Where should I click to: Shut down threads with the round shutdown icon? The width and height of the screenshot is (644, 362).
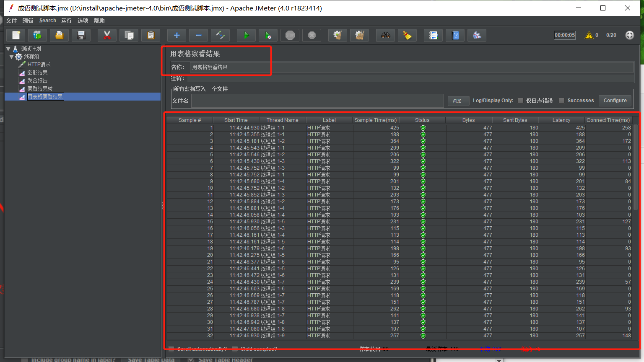pyautogui.click(x=312, y=36)
